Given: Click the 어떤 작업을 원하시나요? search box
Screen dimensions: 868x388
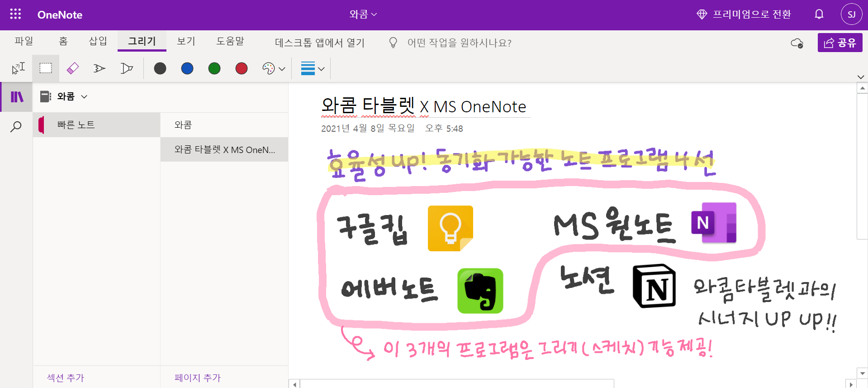Looking at the screenshot, I should [x=459, y=43].
